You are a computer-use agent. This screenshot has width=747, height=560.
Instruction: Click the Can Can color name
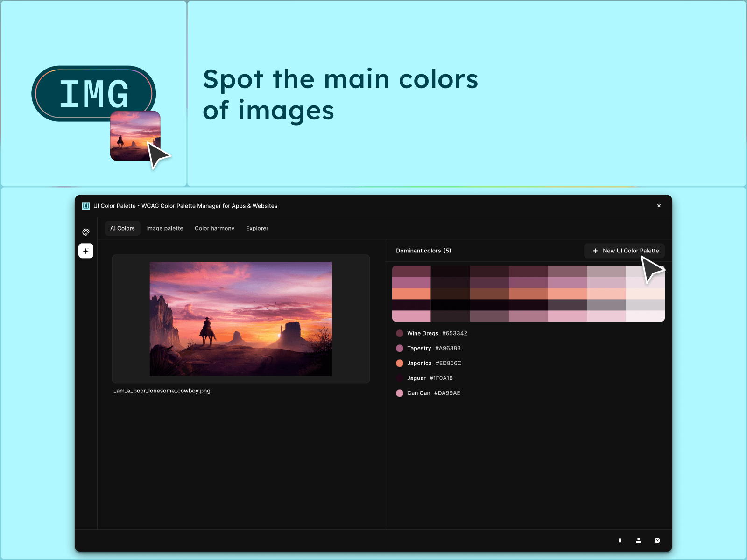pyautogui.click(x=419, y=393)
